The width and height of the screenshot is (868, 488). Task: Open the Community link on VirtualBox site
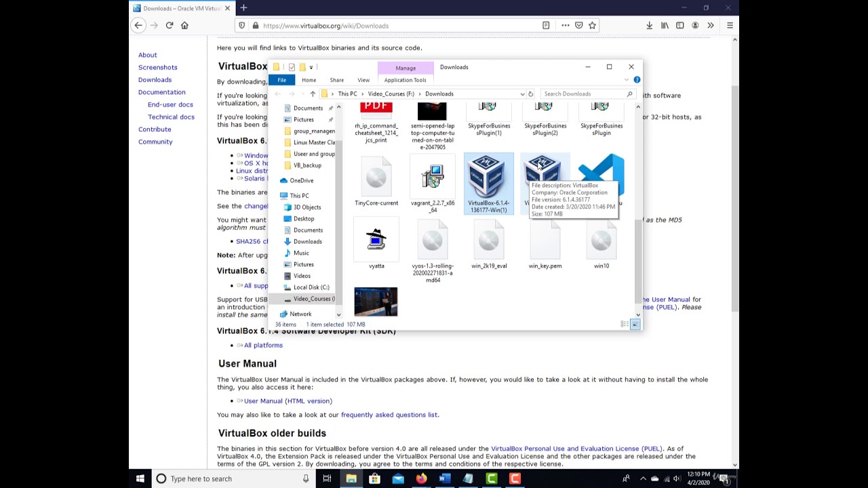click(x=155, y=142)
